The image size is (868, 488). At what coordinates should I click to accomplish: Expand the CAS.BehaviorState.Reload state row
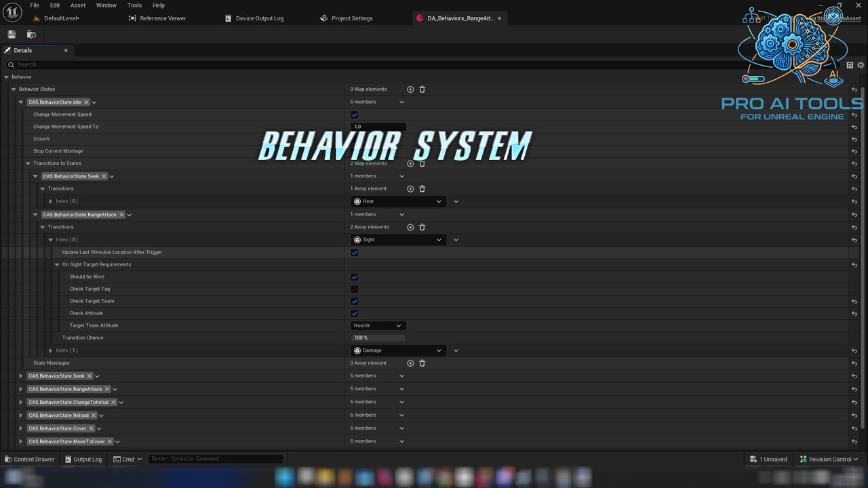pos(20,415)
